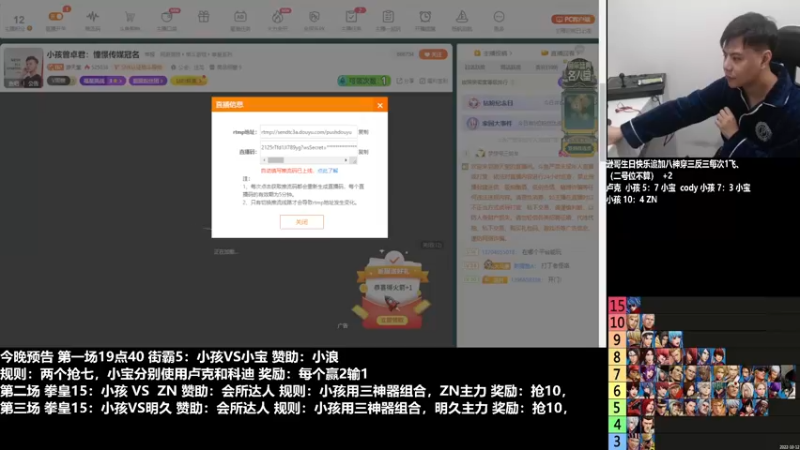Open the shopping cart icon in the top toolbar

pos(130,17)
